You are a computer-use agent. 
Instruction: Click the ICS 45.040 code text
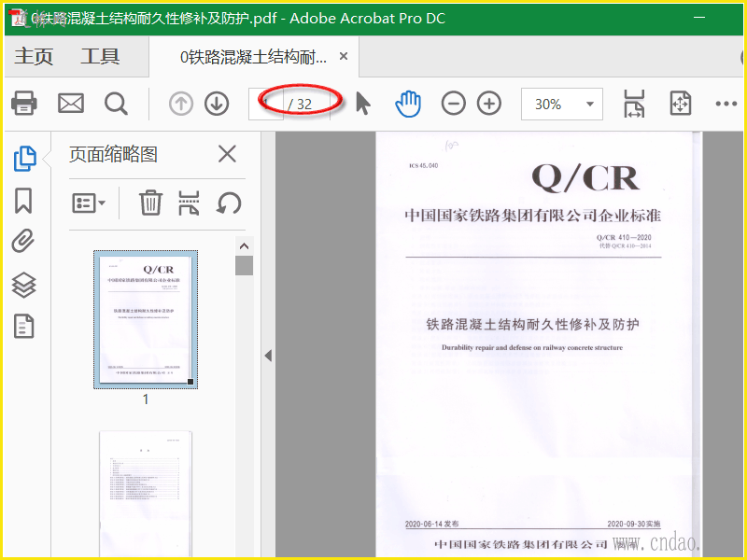click(424, 166)
